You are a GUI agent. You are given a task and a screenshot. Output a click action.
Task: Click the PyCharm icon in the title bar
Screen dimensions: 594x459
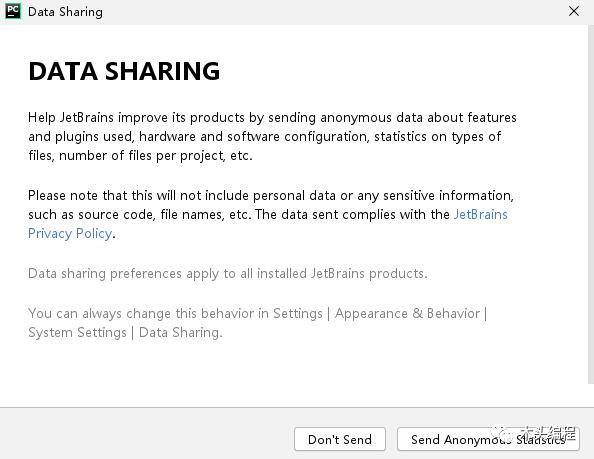13,11
